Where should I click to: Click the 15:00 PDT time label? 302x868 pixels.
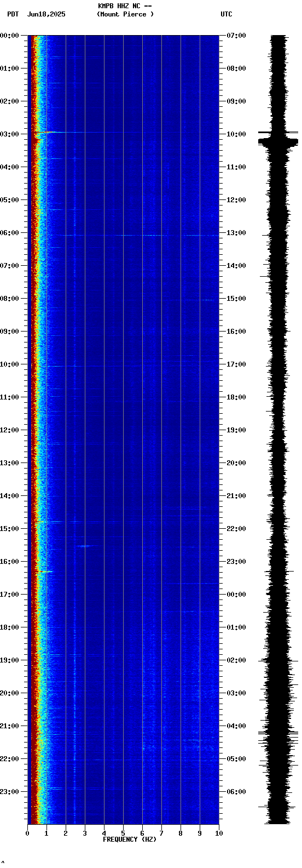coord(10,529)
